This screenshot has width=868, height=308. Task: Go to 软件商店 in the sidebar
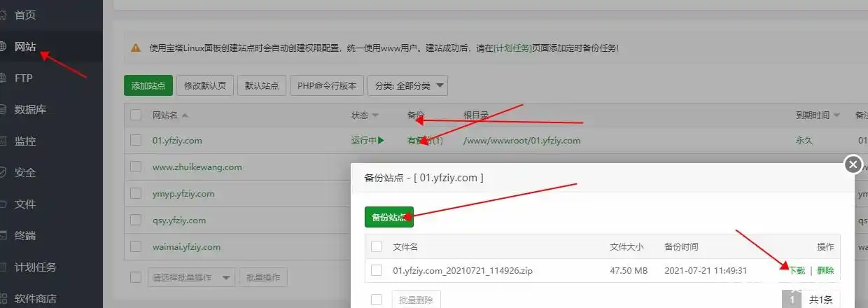coord(35,298)
